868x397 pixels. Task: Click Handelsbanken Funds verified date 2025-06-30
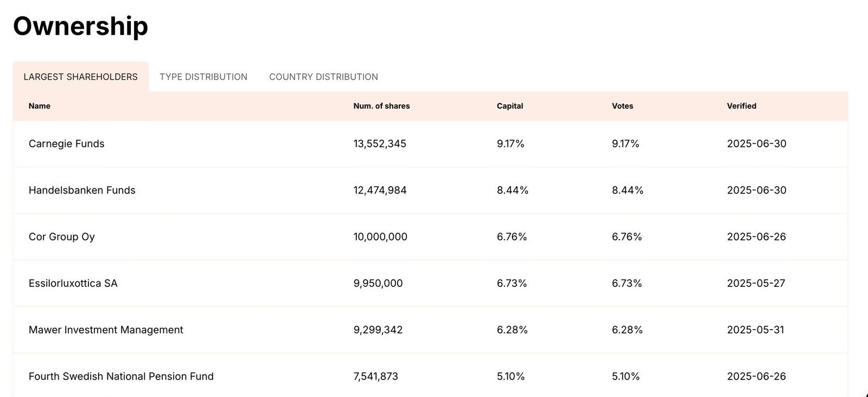[757, 190]
